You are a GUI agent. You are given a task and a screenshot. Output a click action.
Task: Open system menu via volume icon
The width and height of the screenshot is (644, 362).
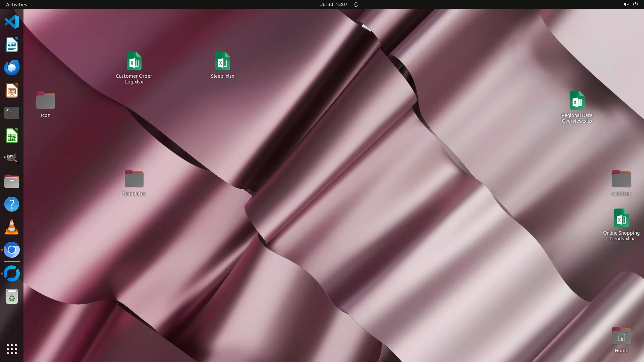click(x=626, y=4)
